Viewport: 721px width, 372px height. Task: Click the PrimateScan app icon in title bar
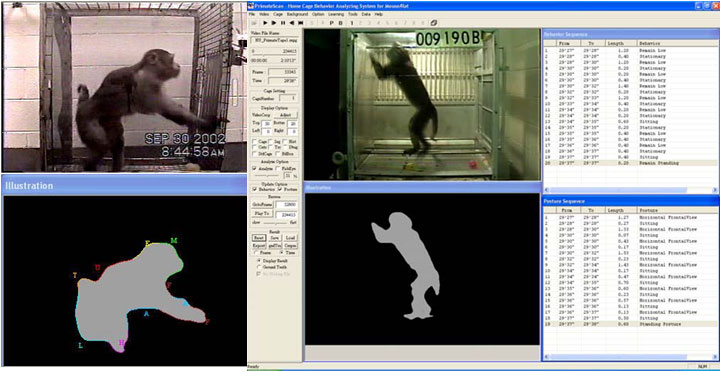point(252,5)
